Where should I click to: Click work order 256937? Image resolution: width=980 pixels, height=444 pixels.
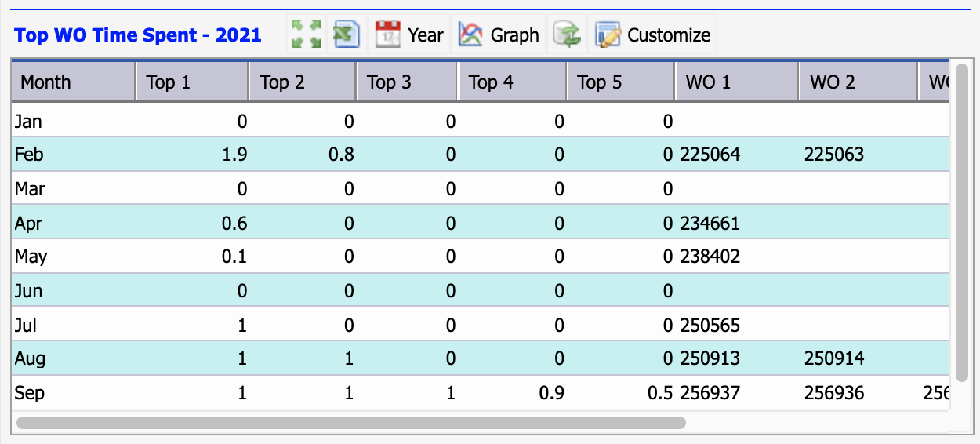(x=711, y=393)
